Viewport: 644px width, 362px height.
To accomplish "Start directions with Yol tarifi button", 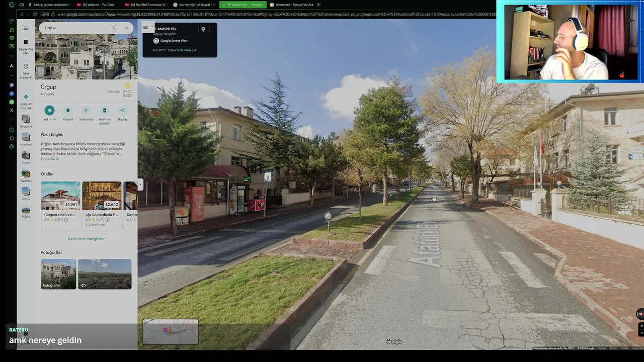I will pos(49,113).
